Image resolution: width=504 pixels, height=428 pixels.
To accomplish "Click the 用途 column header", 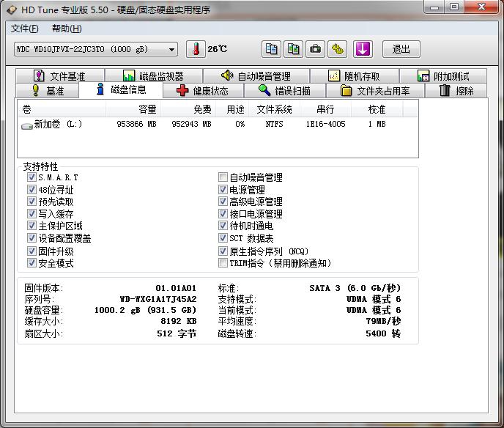I will tap(232, 109).
